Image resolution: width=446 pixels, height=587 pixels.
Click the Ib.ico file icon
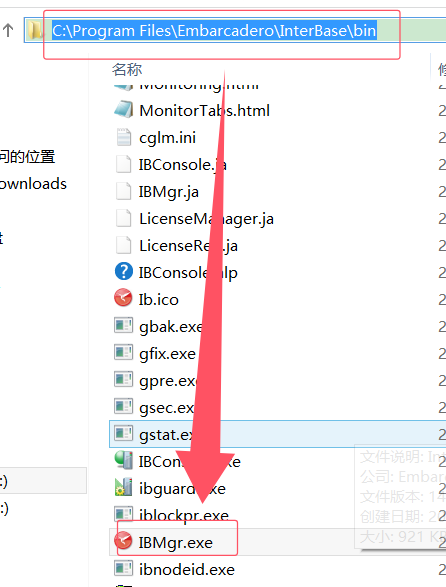pyautogui.click(x=123, y=298)
